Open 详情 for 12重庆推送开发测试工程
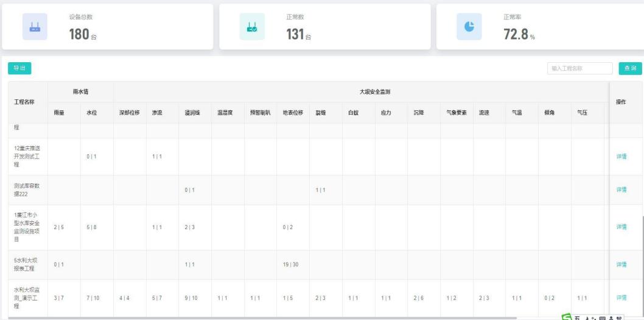The image size is (644, 320). coord(621,157)
